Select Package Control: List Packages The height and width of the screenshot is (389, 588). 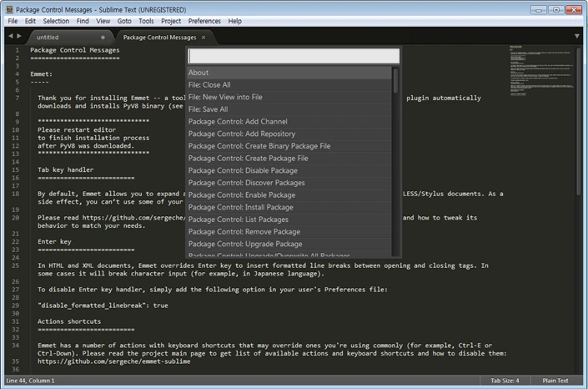289,220
